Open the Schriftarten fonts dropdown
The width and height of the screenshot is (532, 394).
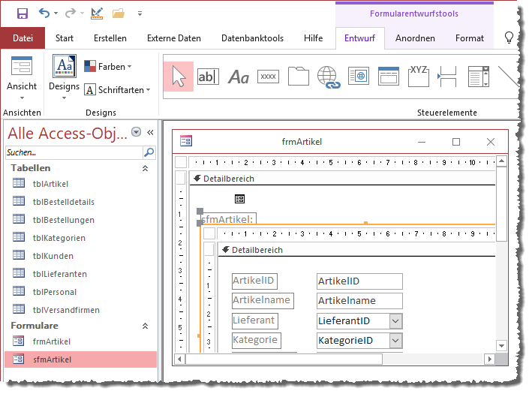[117, 90]
